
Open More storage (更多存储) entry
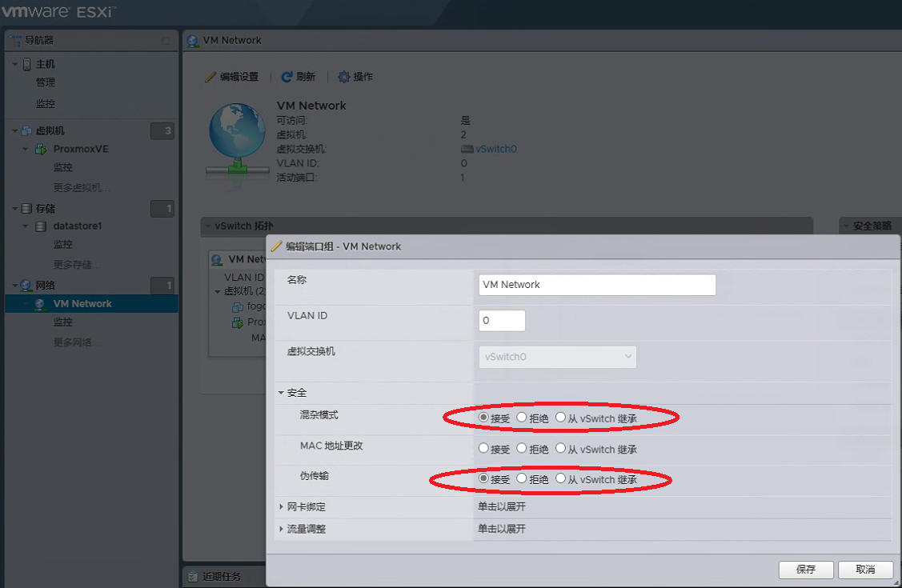[77, 265]
